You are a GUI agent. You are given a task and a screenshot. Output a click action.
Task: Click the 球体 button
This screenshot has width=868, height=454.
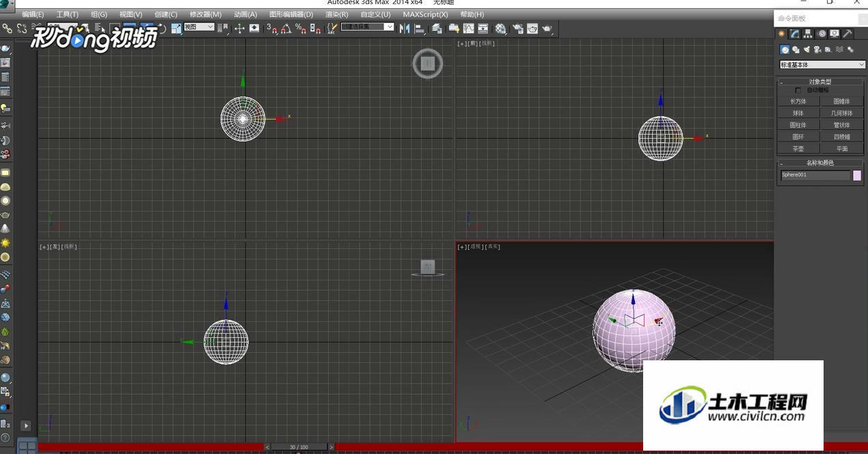(x=798, y=113)
